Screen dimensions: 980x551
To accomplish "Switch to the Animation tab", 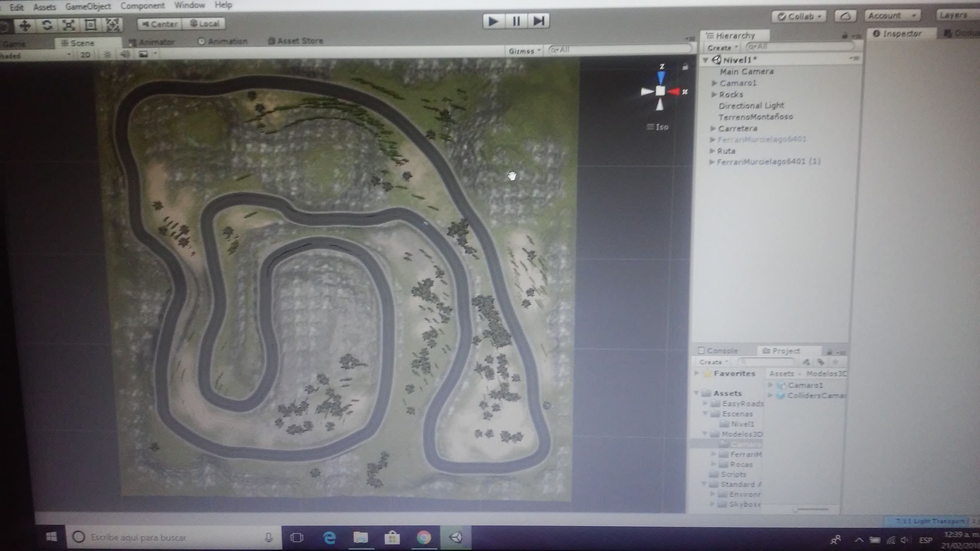I will coord(223,41).
